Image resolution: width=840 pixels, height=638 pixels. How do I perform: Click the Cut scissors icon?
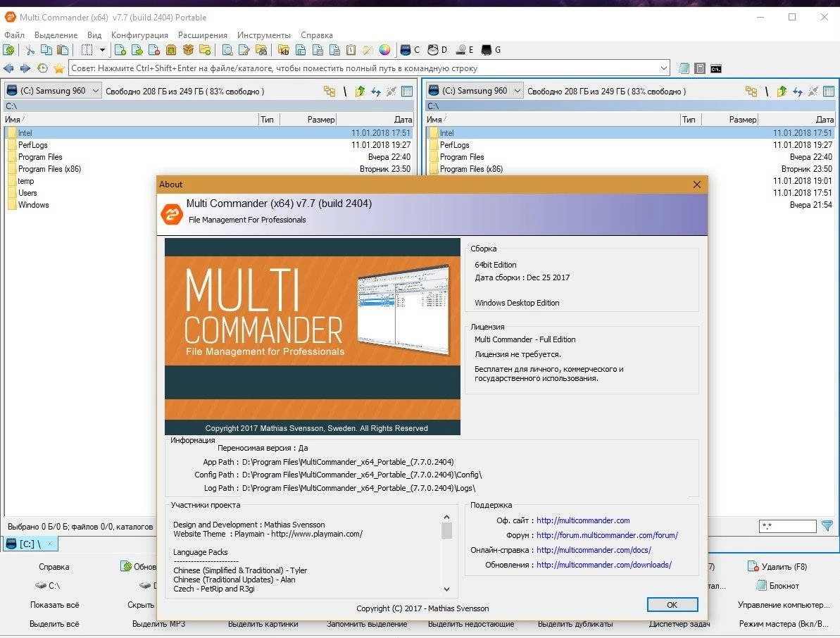(x=30, y=50)
